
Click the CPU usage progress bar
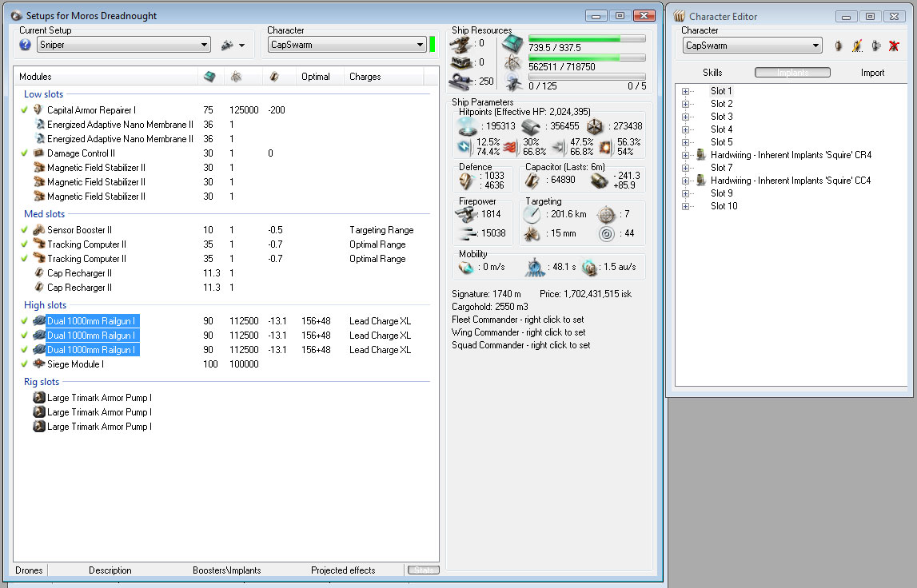click(x=587, y=38)
